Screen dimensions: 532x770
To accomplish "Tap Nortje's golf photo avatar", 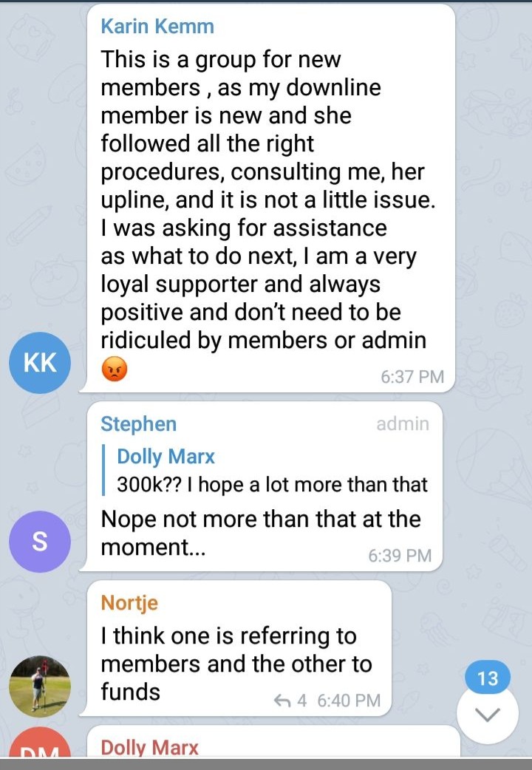I will pyautogui.click(x=41, y=685).
